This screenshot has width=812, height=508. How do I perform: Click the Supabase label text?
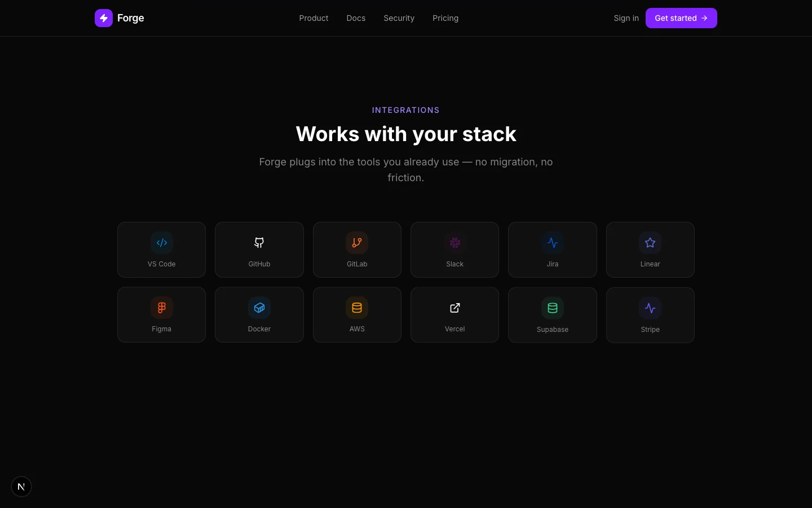click(553, 330)
